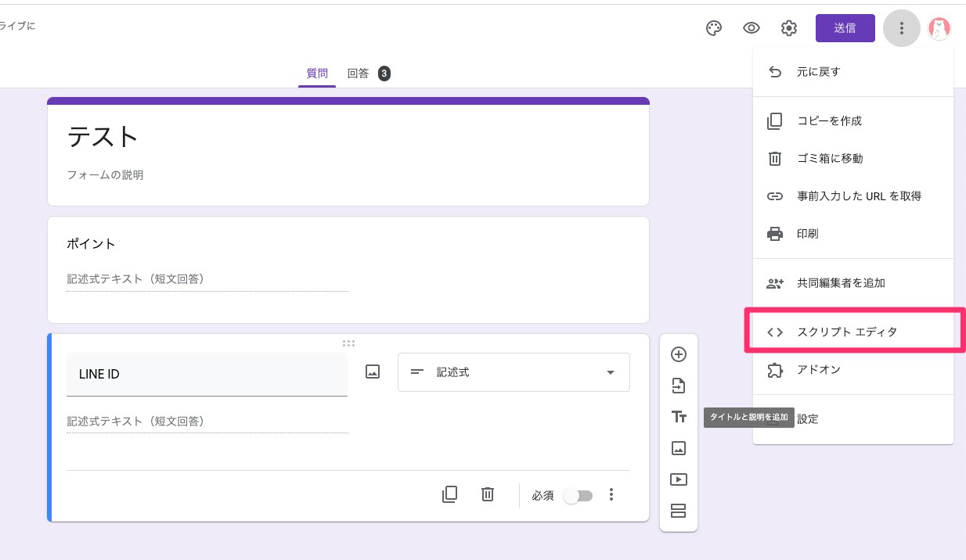Image resolution: width=966 pixels, height=560 pixels.
Task: Open the theme customization palette icon
Action: (713, 28)
